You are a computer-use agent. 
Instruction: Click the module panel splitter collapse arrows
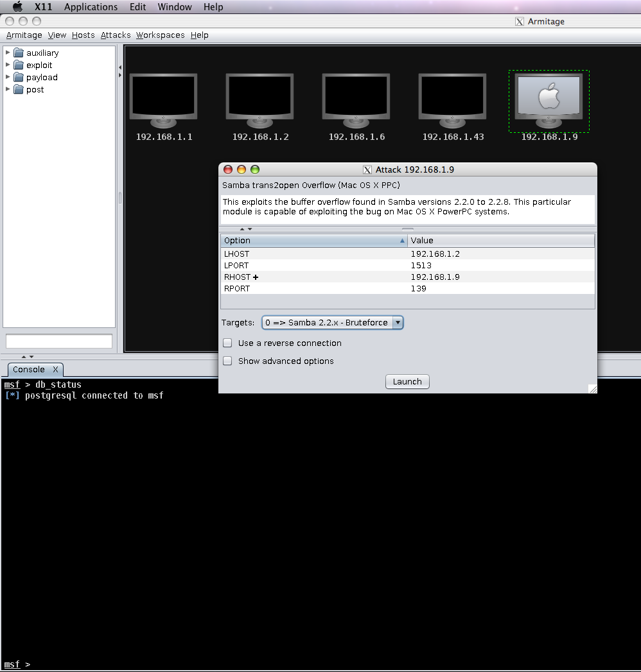tap(120, 71)
